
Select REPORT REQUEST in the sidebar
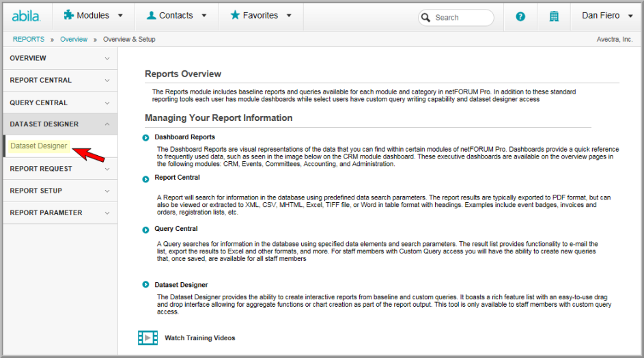(x=60, y=169)
